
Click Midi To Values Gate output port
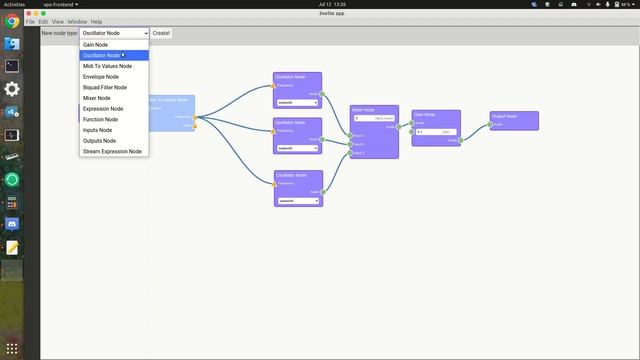(195, 126)
